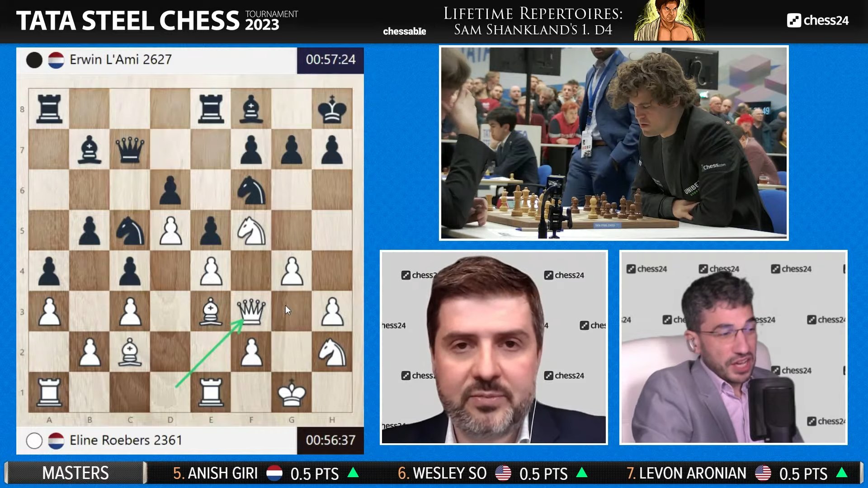Click Levon Aronian ticker entry
Screen dimensions: 868x488
(737, 473)
